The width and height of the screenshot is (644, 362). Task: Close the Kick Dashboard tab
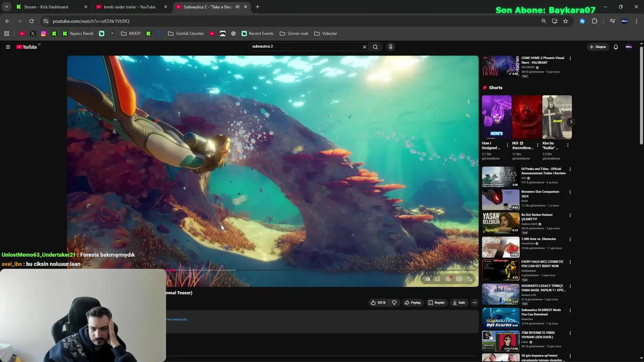click(x=86, y=7)
